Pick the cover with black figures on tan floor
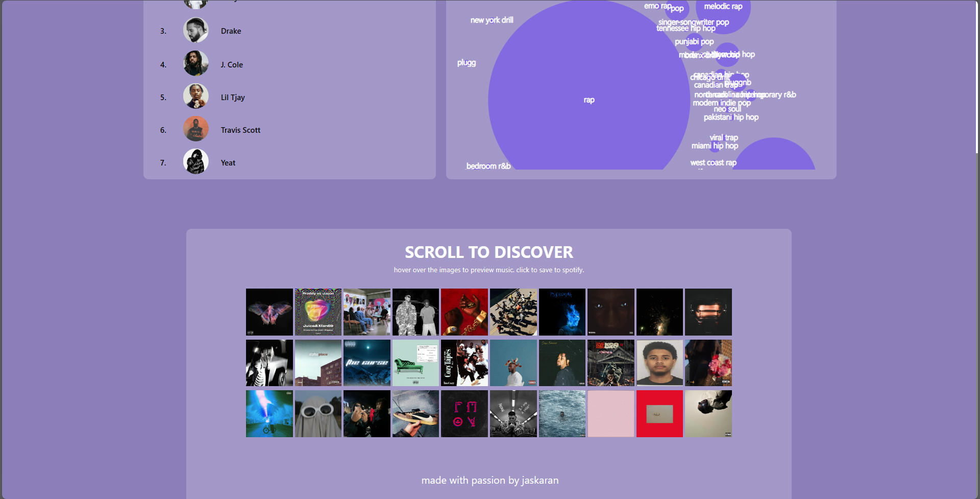This screenshot has height=499, width=980. [513, 312]
